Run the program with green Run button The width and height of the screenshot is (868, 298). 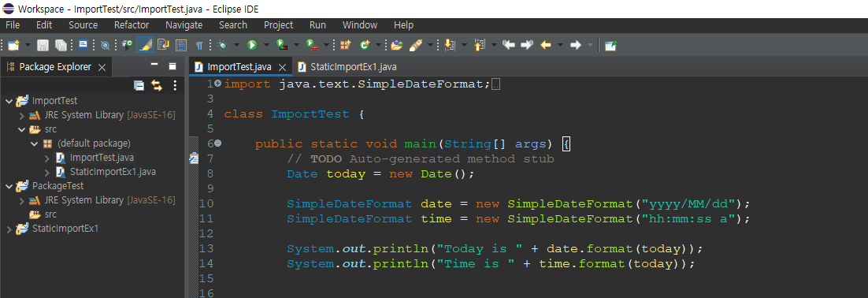point(252,46)
